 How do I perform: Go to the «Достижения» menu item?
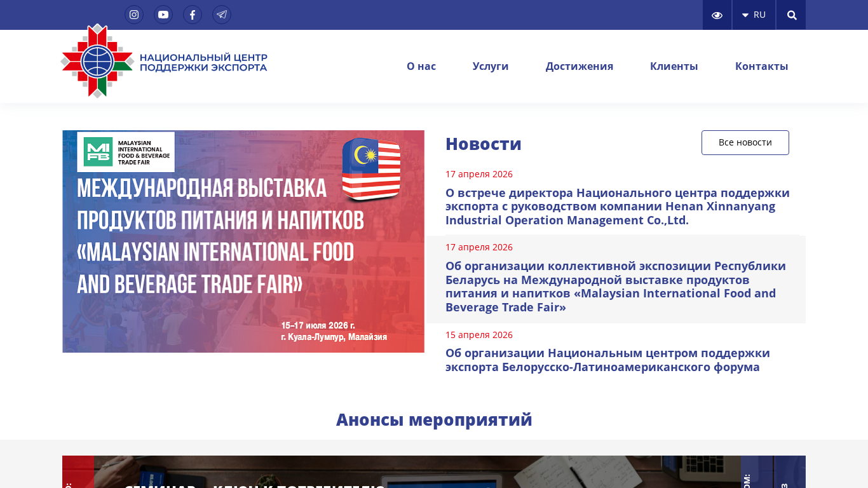[x=580, y=66]
